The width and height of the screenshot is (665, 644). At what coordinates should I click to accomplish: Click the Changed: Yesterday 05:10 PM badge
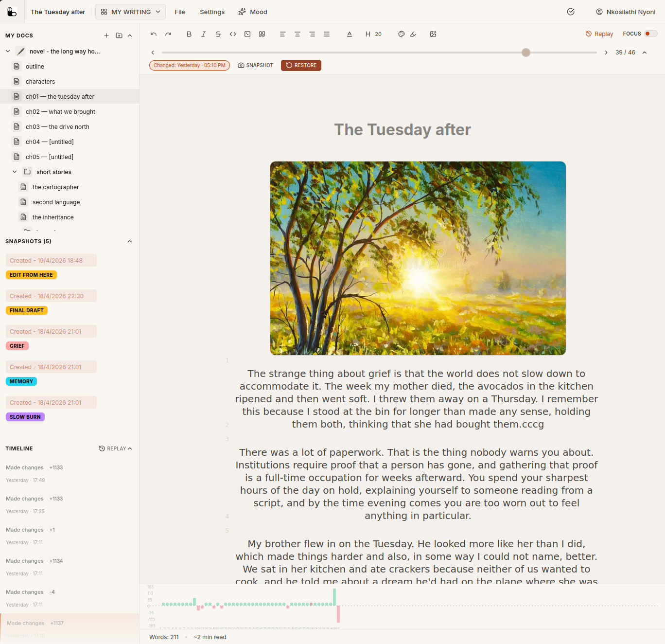click(x=190, y=65)
